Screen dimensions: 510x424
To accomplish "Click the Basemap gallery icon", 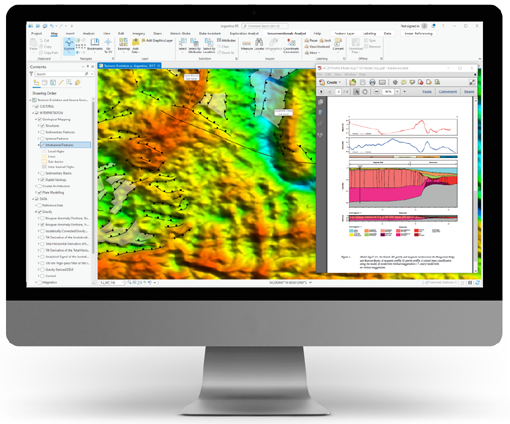I will click(123, 44).
